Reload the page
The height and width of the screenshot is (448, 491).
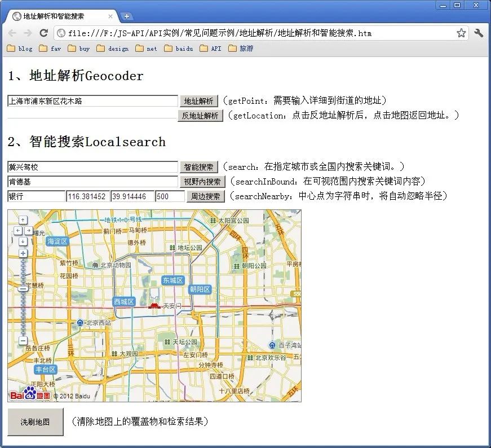coord(43,33)
